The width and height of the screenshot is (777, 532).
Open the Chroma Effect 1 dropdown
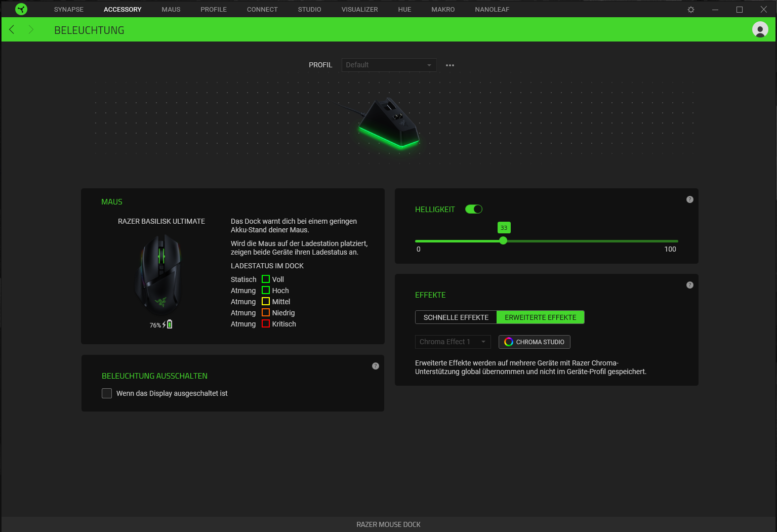click(453, 342)
